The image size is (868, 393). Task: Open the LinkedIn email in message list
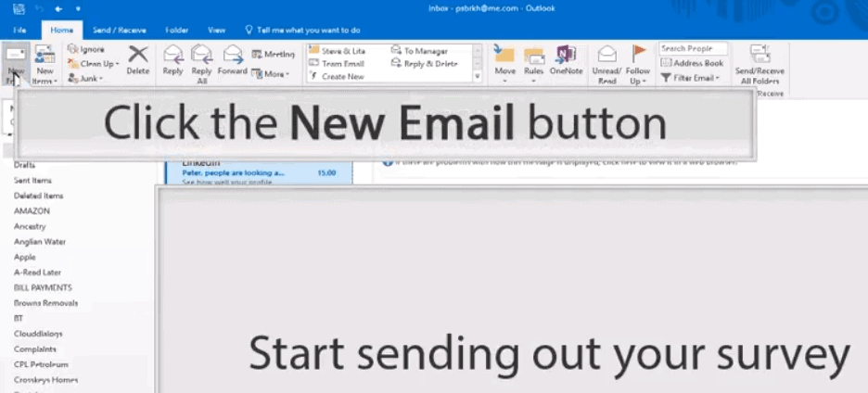[259, 172]
